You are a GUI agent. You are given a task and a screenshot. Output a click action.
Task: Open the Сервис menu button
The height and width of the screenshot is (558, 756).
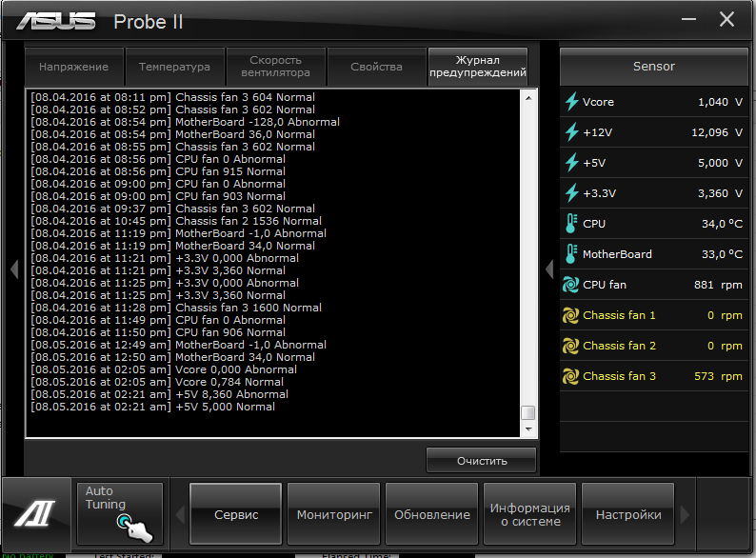[x=236, y=514]
